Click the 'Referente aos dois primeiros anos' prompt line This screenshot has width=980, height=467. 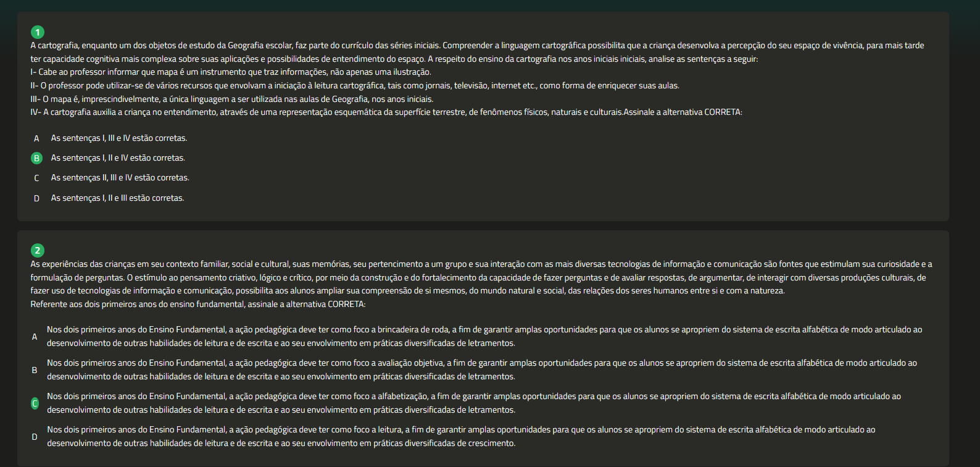point(198,305)
